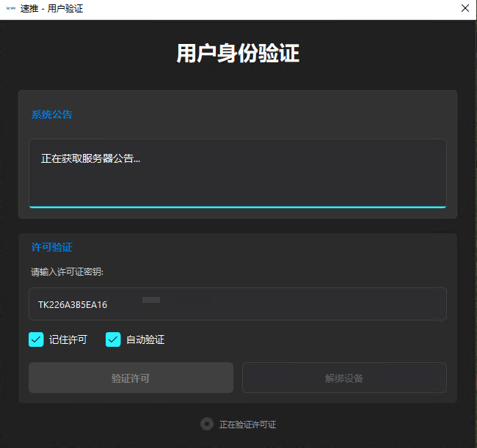477x448 pixels.
Task: Toggle the 自动验证 checkbox
Action: pos(113,339)
